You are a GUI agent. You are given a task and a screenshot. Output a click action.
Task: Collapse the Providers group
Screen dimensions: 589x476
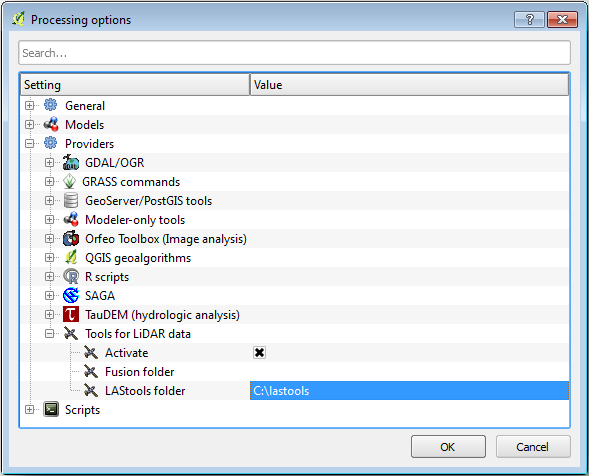point(29,144)
